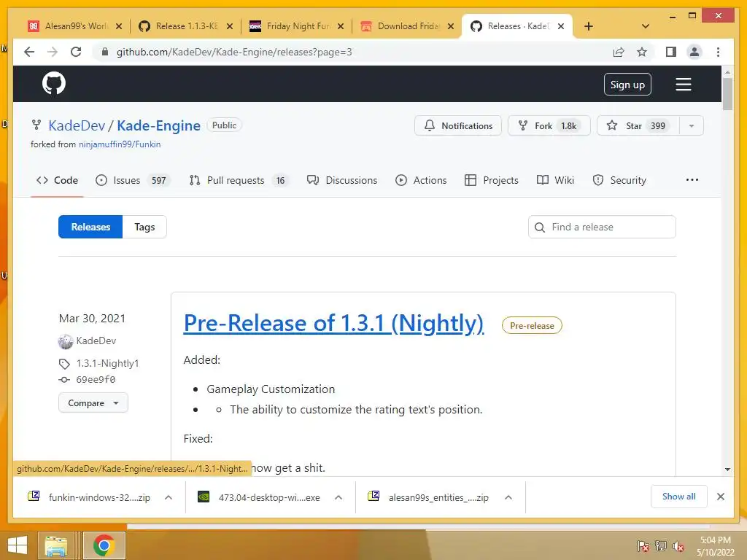Image resolution: width=747 pixels, height=560 pixels.
Task: Click the padlock site info icon
Action: pyautogui.click(x=105, y=52)
